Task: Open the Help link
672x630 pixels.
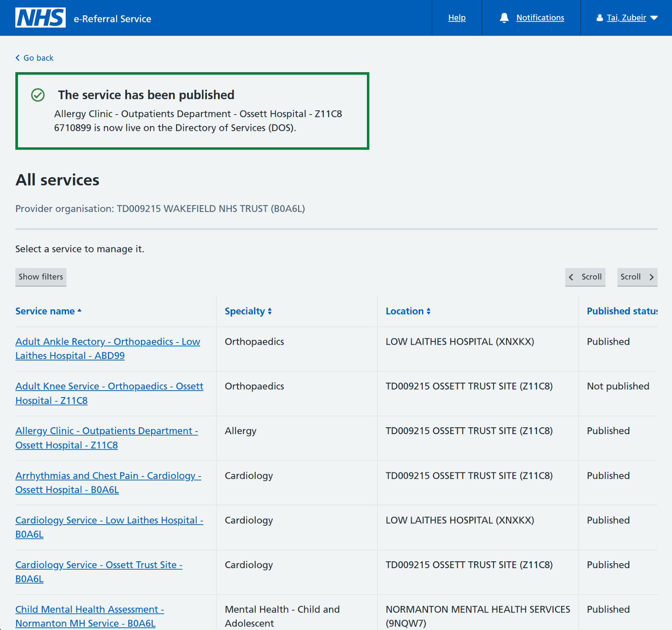Action: tap(457, 18)
